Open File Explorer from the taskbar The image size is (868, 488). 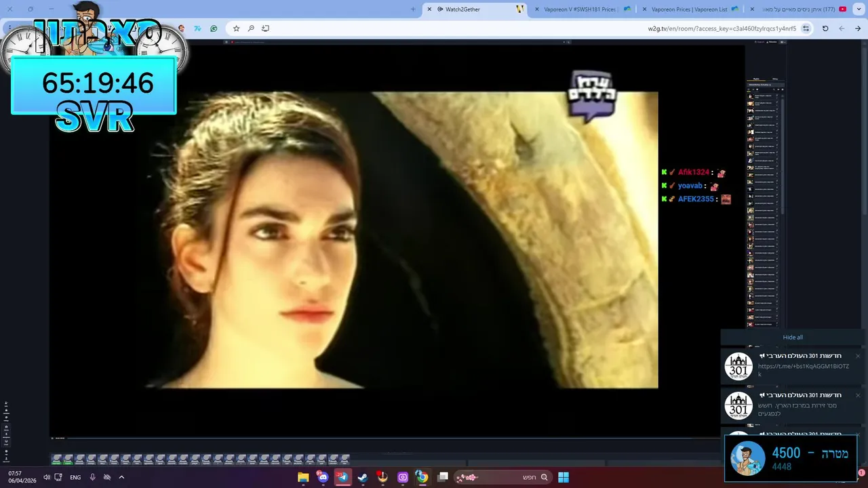pyautogui.click(x=303, y=477)
